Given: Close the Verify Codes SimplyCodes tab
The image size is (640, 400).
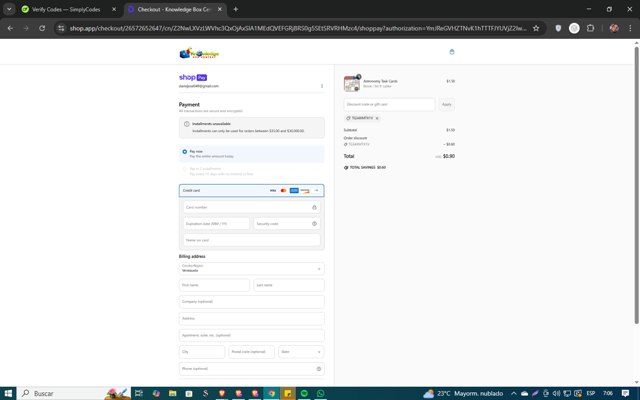Looking at the screenshot, I should click(x=114, y=9).
